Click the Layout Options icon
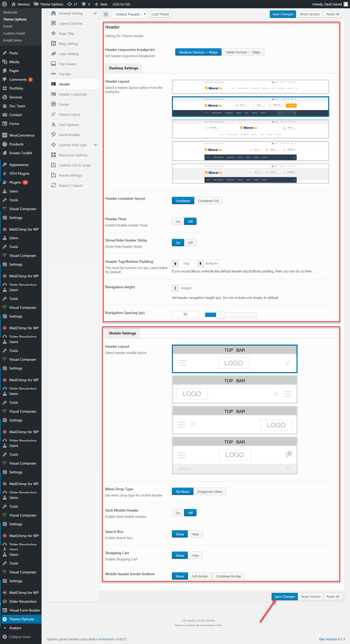The height and width of the screenshot is (644, 350). (53, 23)
